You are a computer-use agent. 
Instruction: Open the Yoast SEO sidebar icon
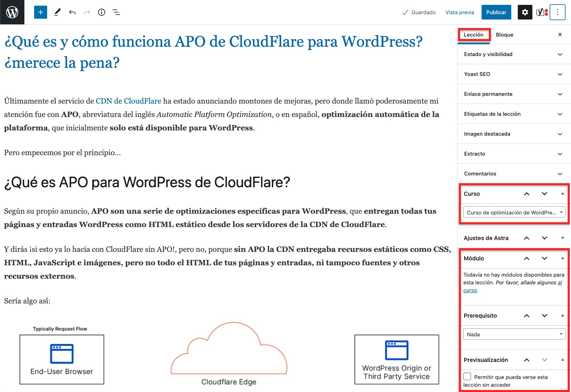click(542, 12)
